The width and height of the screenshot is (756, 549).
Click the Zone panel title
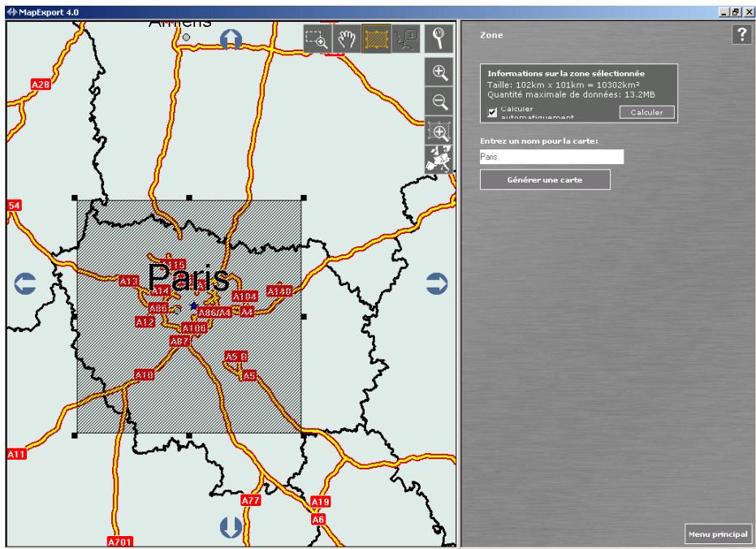click(491, 35)
